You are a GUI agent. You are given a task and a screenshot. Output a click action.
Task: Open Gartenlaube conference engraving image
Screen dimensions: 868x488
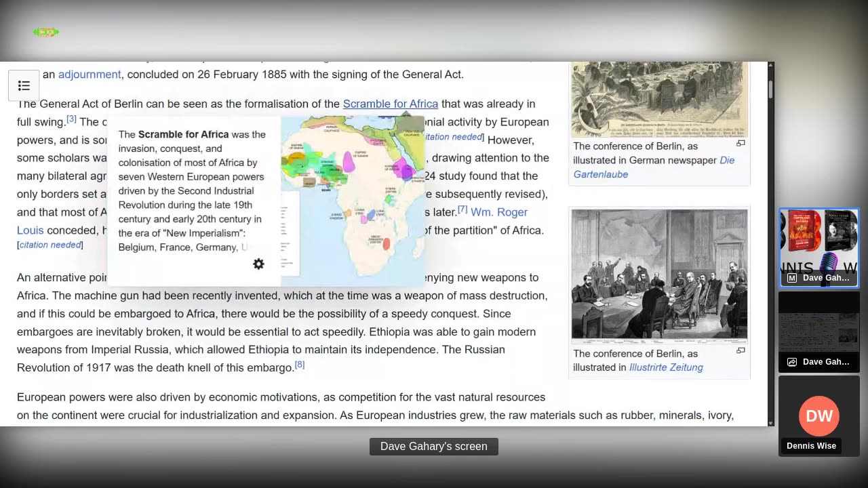point(659,99)
